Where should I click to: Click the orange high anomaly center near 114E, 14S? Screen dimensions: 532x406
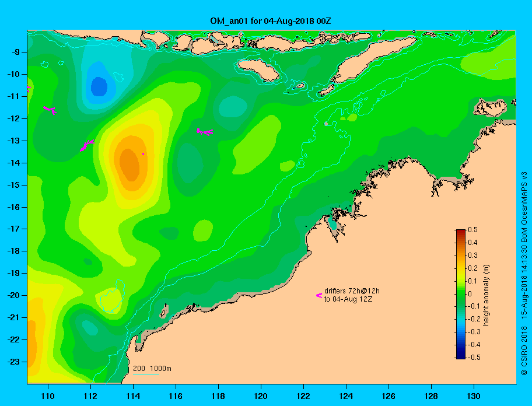pos(130,165)
